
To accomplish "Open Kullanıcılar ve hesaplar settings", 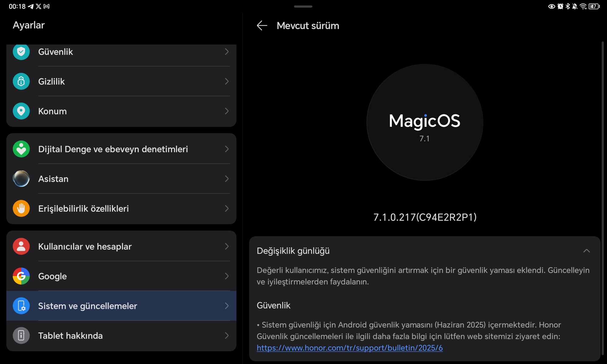I will pos(121,246).
